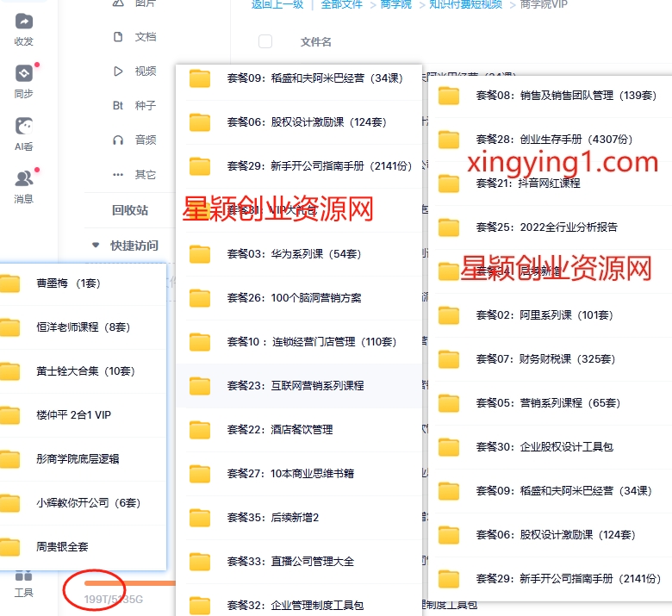The image size is (672, 616).
Task: Open right-panel 套餐29：新手开公司指南手册 name
Action: (569, 579)
